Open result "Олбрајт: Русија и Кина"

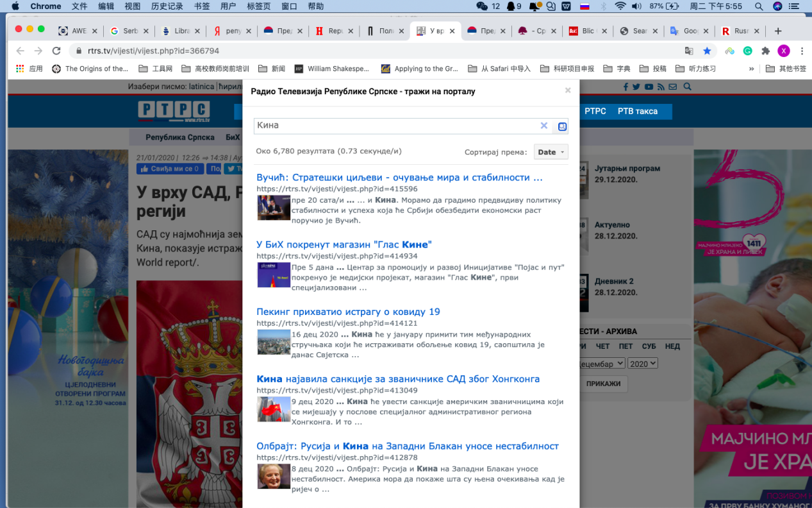pos(408,446)
